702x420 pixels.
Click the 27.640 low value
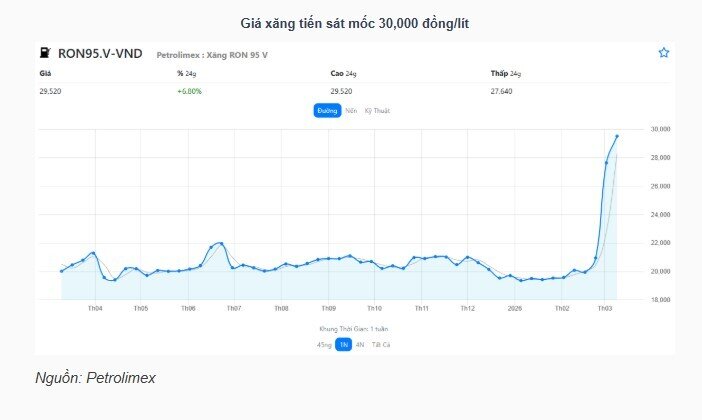[x=501, y=91]
